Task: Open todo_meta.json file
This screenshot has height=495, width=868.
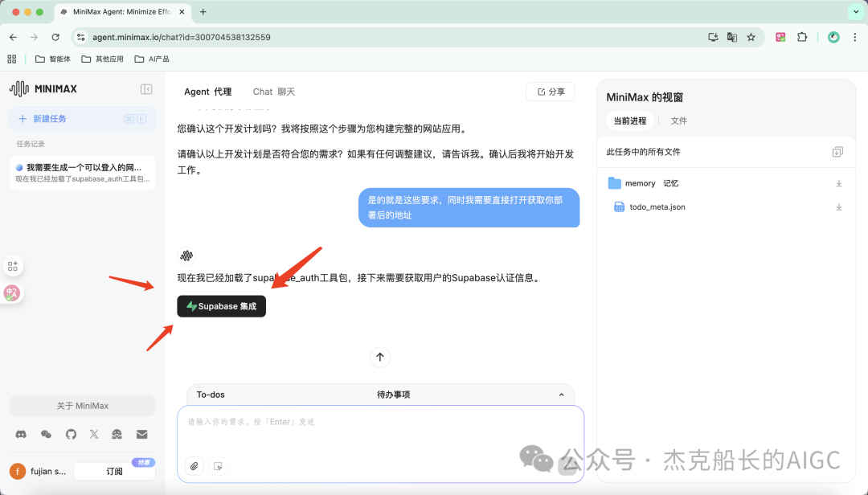Action: 650,207
